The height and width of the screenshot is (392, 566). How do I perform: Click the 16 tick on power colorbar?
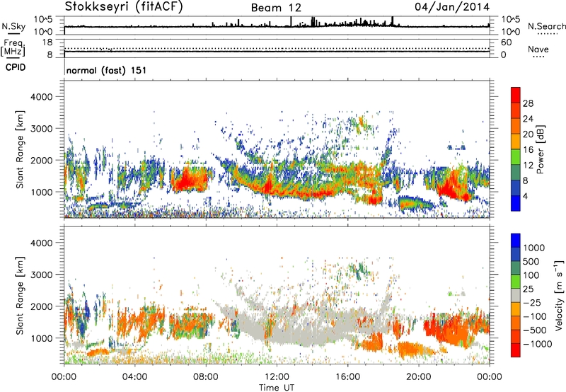click(528, 150)
